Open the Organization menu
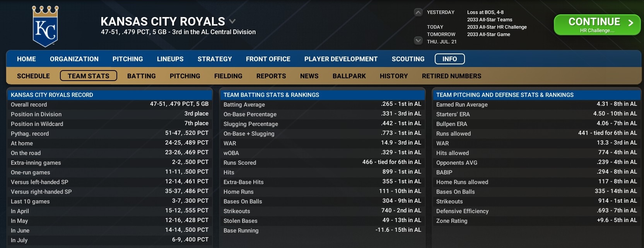The height and width of the screenshot is (248, 644). (x=74, y=59)
